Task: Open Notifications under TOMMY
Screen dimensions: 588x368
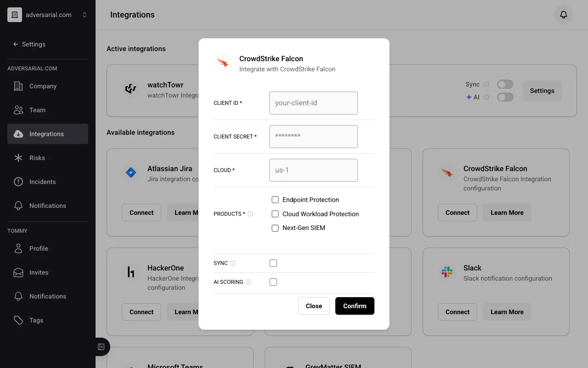Action: point(48,296)
